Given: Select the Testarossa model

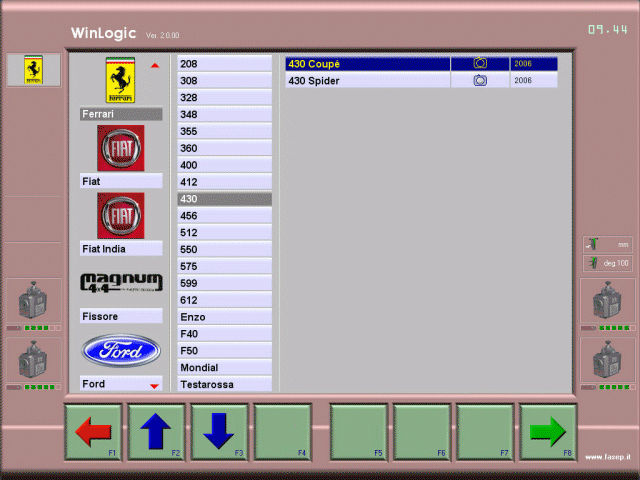Looking at the screenshot, I should (224, 384).
